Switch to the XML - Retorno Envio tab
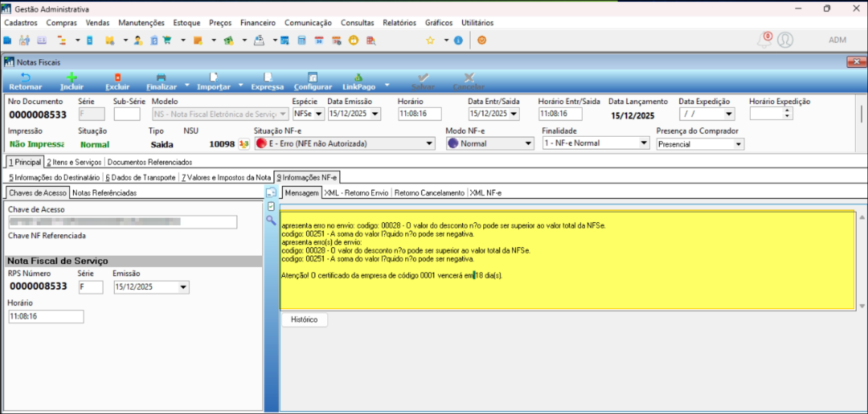The height and width of the screenshot is (414, 868). [356, 193]
